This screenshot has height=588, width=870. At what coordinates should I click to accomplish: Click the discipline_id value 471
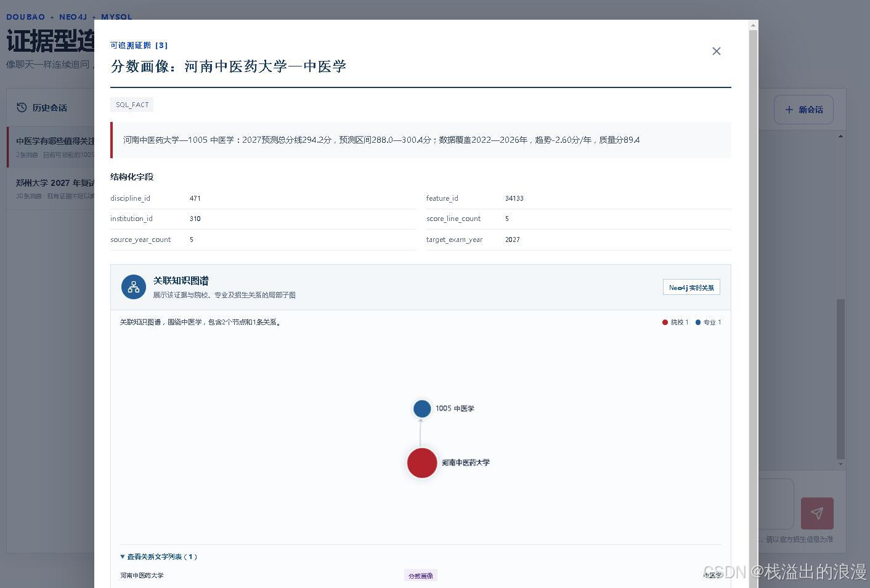(x=195, y=198)
